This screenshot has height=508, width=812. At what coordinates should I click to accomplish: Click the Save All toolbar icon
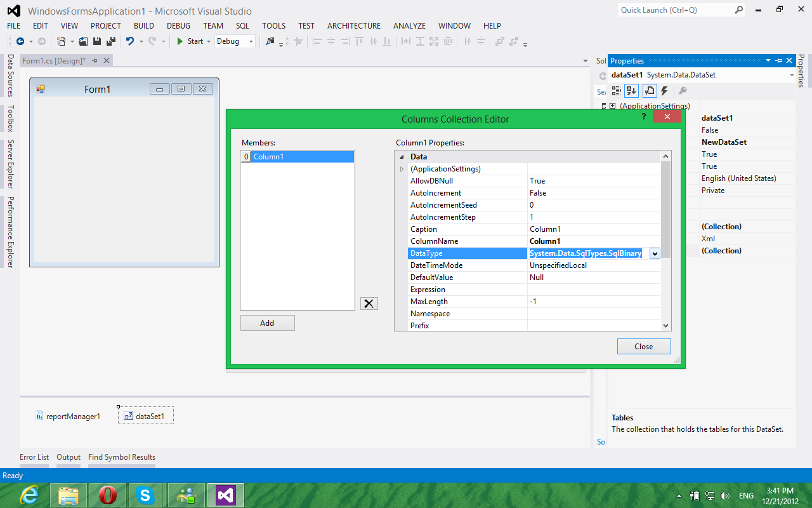coord(110,40)
